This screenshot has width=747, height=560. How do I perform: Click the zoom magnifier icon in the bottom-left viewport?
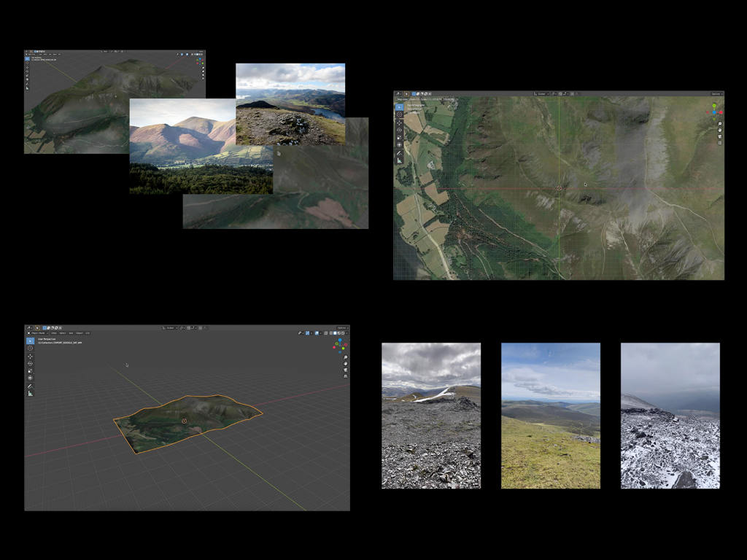pos(345,357)
